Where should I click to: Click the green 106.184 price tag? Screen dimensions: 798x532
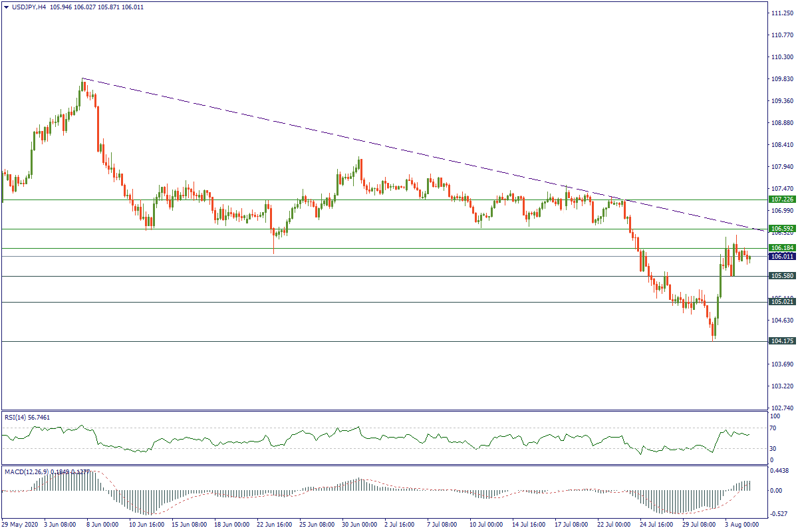(779, 248)
